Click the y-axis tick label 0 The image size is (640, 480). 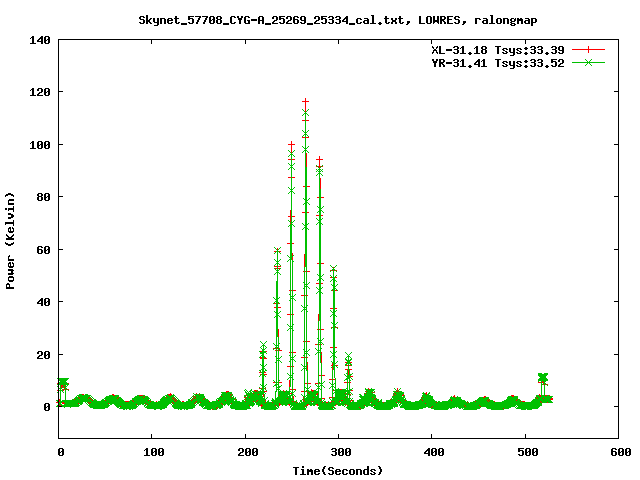pos(47,407)
